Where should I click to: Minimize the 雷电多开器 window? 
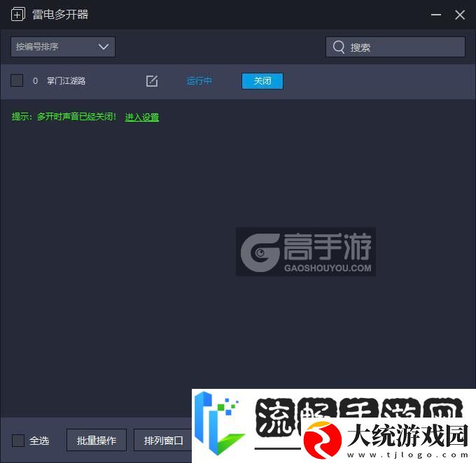point(436,15)
